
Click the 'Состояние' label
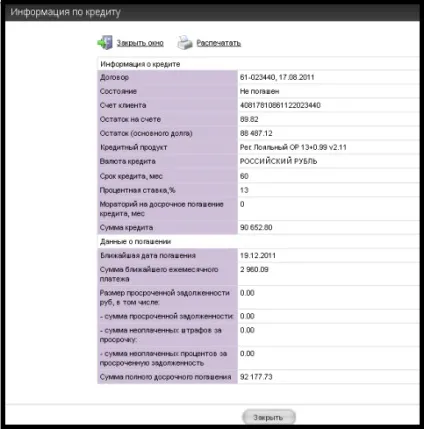point(118,91)
